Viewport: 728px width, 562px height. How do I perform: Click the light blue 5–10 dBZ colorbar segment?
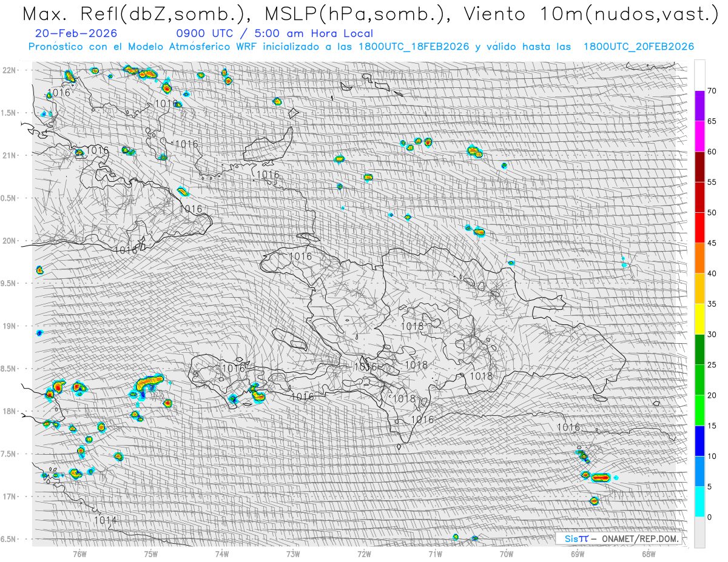pos(699,471)
